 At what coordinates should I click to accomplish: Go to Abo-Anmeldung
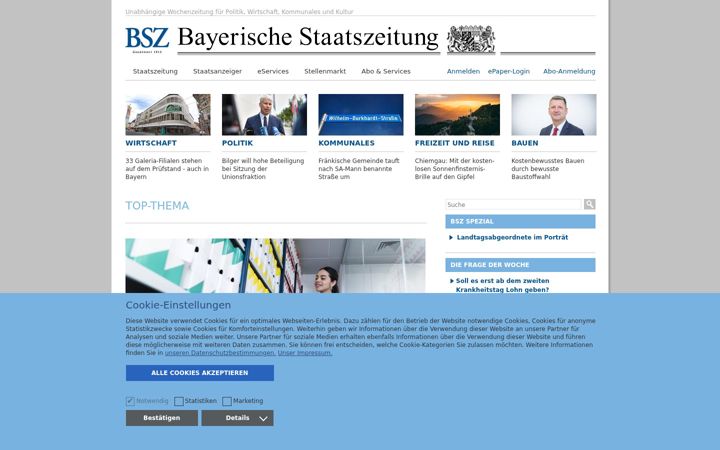click(569, 71)
